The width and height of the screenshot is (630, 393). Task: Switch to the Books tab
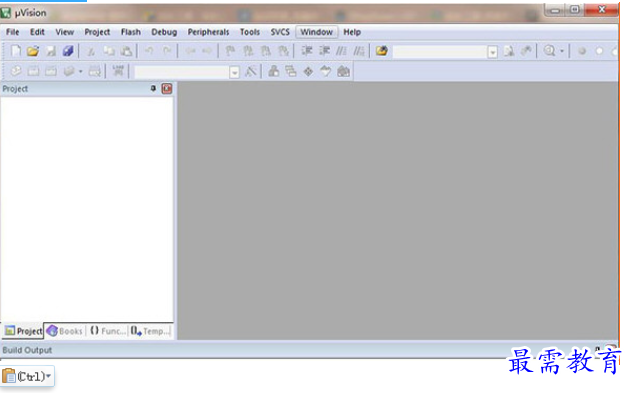point(65,331)
